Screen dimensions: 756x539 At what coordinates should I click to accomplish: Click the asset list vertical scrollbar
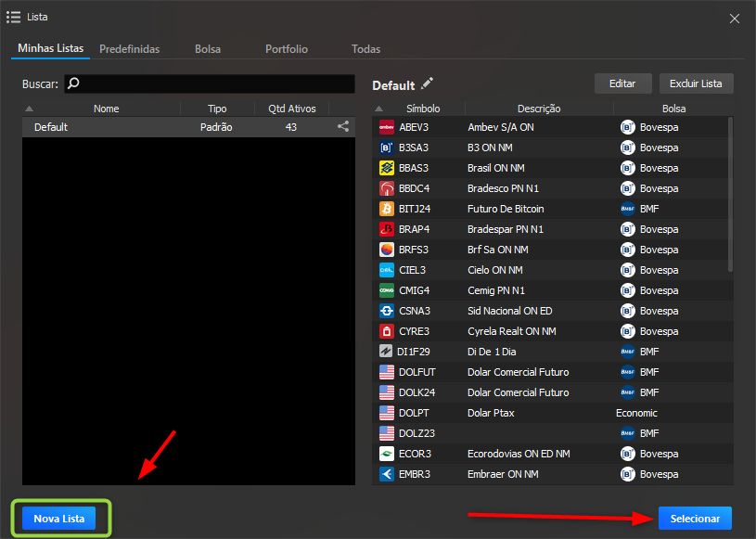[730, 194]
